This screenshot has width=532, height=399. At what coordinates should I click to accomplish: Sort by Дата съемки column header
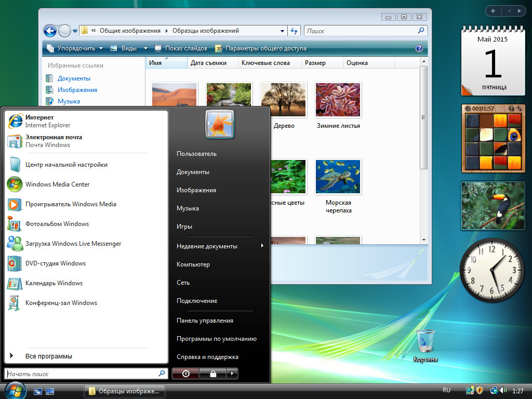pyautogui.click(x=212, y=63)
